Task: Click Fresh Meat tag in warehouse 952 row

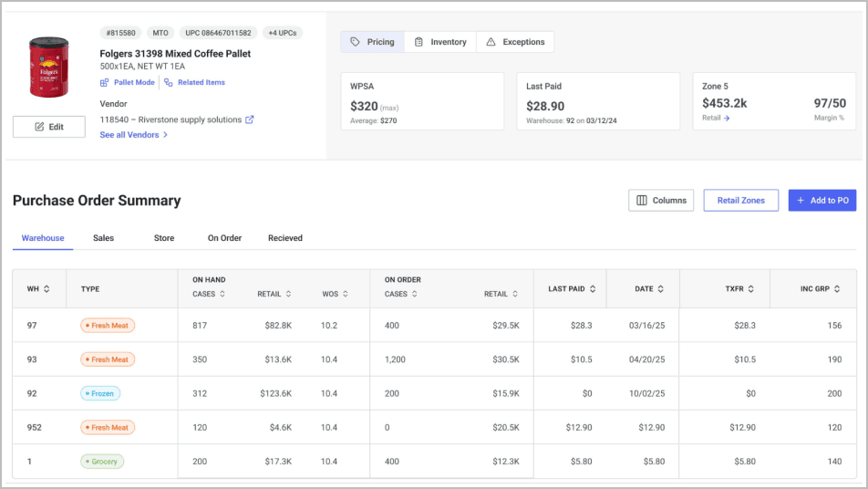Action: 108,428
